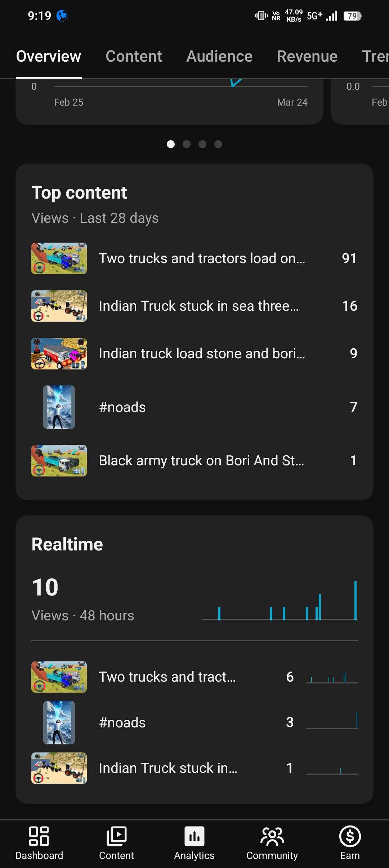Tap the battery indicator in status bar

coord(352,16)
